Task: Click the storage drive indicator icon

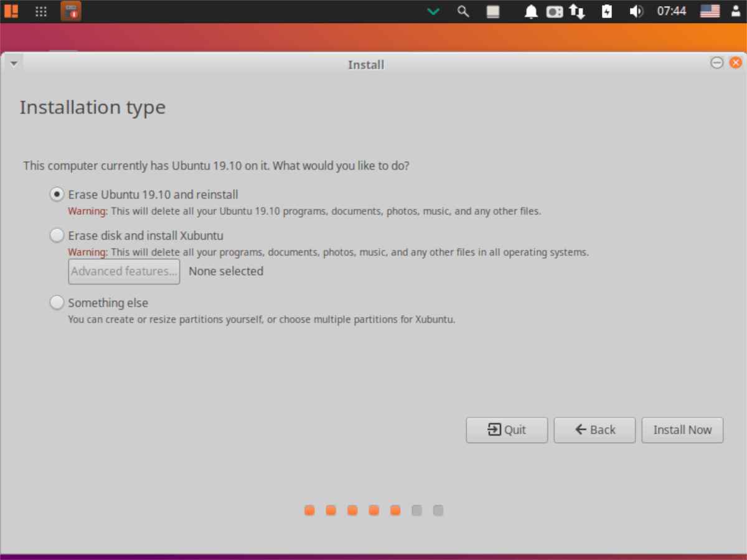Action: [555, 12]
